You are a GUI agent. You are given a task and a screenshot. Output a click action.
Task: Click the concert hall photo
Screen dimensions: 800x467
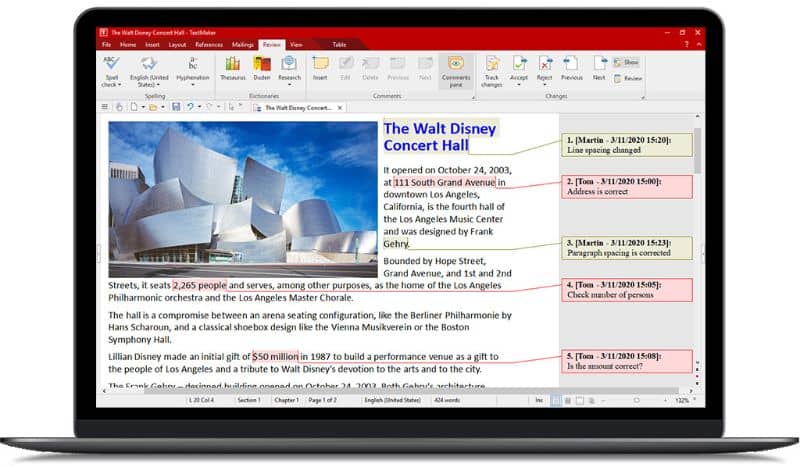click(x=243, y=199)
